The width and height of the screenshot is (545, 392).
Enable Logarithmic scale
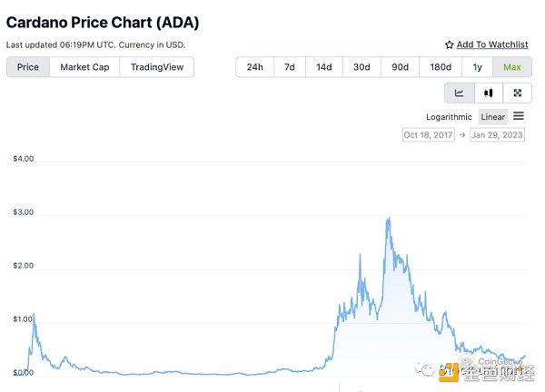(x=449, y=117)
